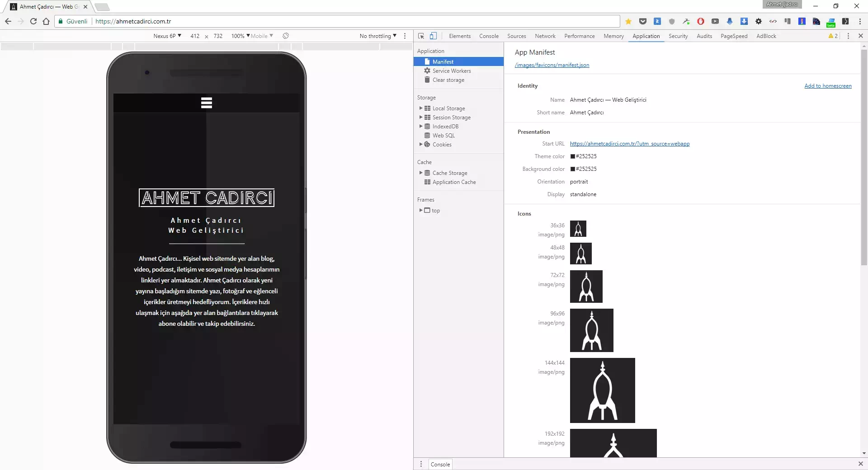Open the Opera extension red icon
Viewport: 868px width, 470px height.
tap(701, 21)
